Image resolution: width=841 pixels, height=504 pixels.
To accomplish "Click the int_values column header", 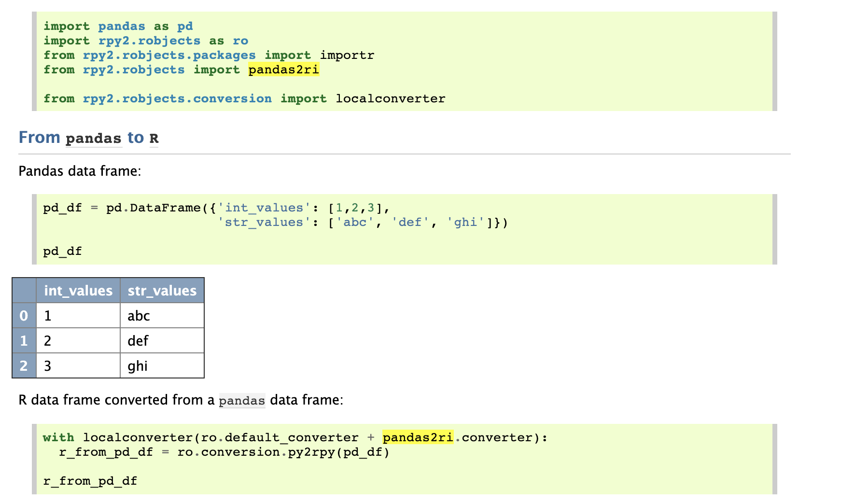I will 78,291.
